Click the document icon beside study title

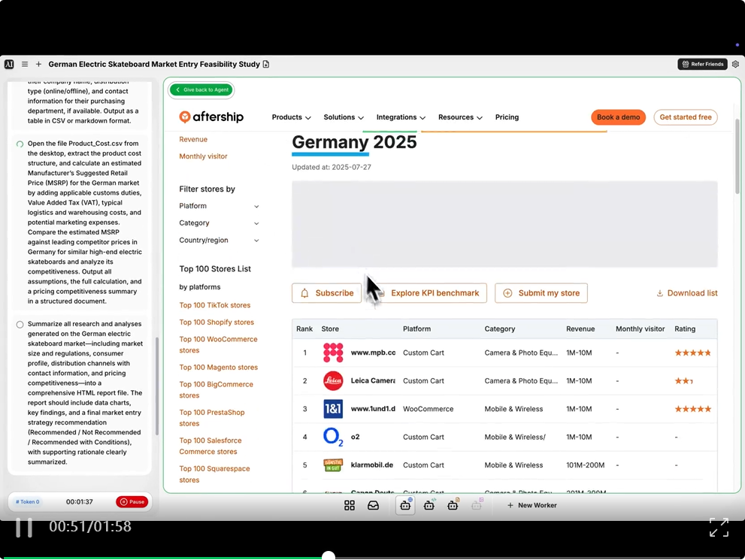266,64
